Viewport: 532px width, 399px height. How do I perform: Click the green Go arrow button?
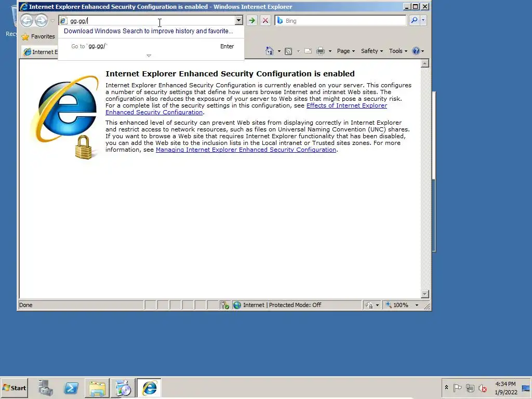(252, 21)
